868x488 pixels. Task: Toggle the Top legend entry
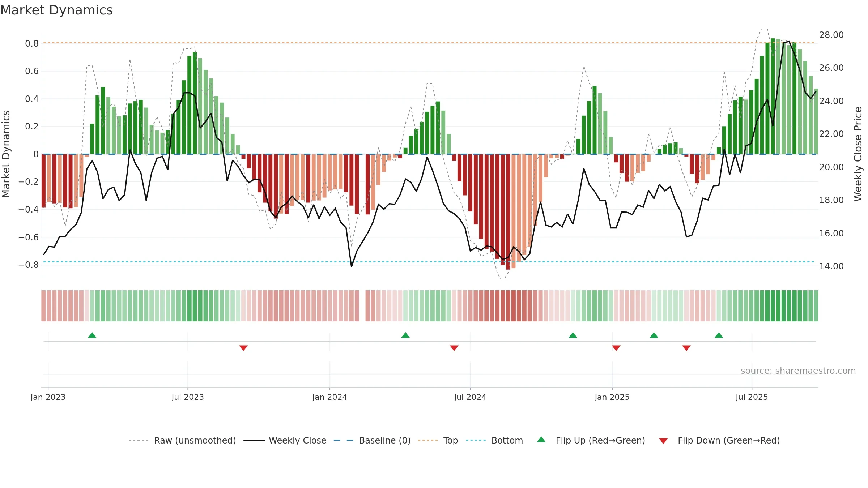pyautogui.click(x=438, y=440)
